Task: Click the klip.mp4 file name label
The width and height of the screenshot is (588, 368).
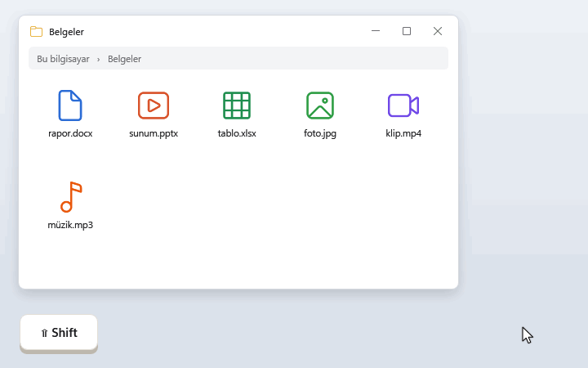Action: click(403, 133)
